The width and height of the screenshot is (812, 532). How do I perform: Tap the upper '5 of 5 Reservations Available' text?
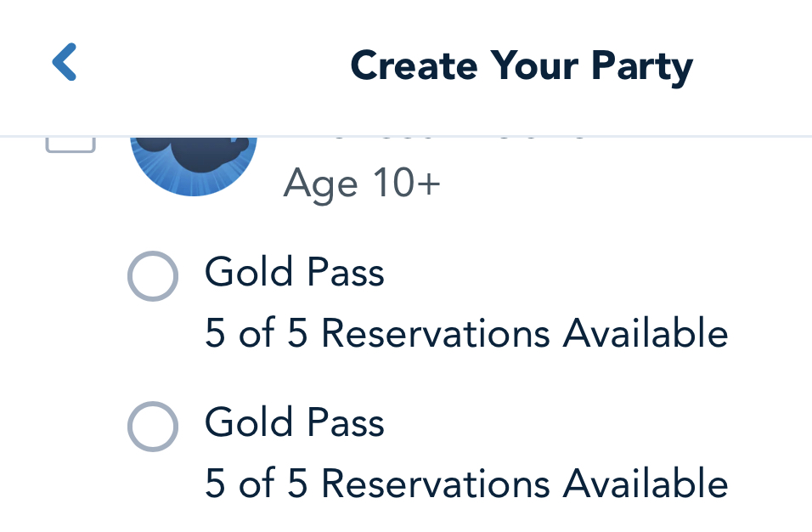point(466,334)
